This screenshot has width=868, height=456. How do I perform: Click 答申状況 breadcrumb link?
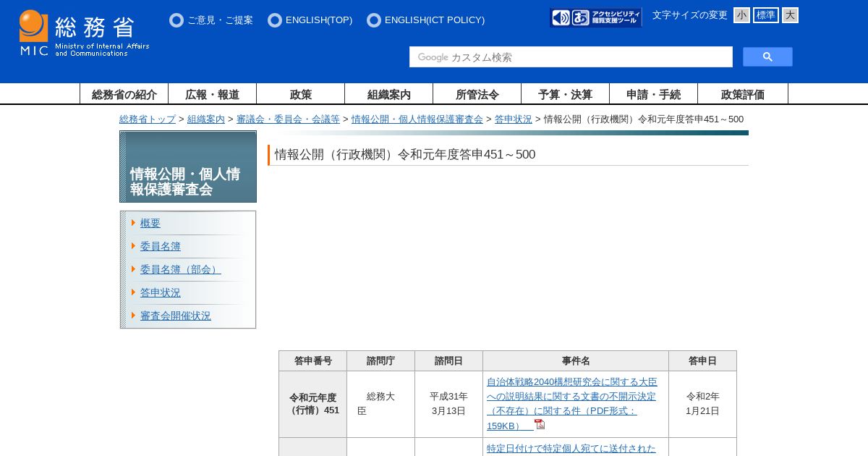514,119
